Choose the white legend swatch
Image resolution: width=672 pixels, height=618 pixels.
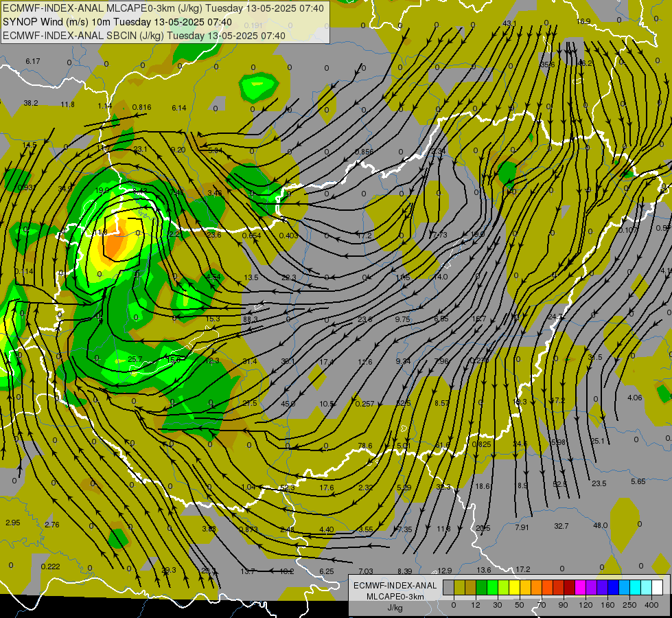(x=658, y=588)
